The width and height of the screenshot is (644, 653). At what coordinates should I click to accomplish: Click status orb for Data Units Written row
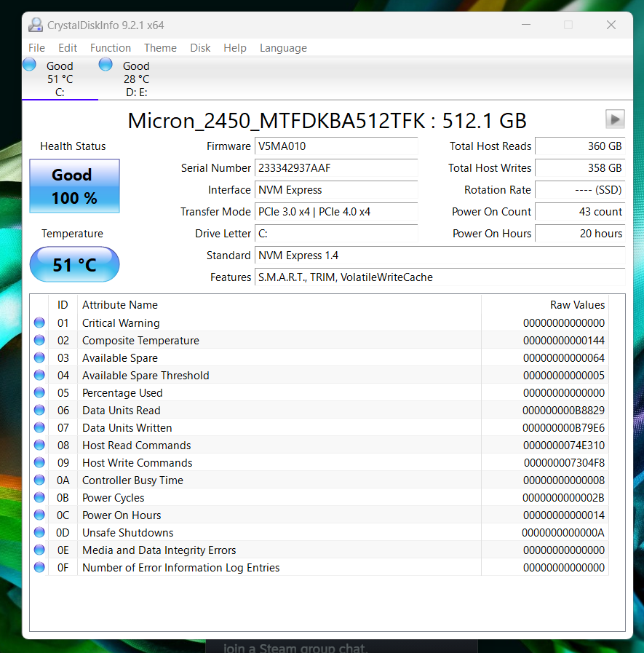click(x=39, y=428)
